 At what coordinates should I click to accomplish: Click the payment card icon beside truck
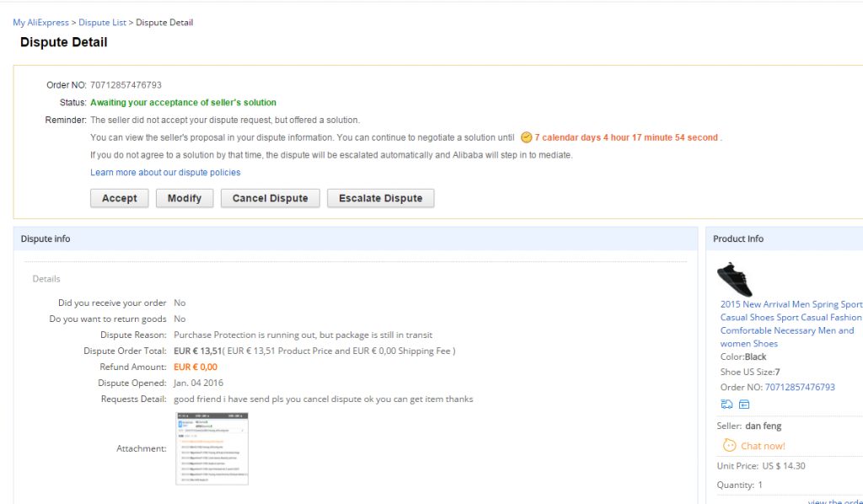[x=744, y=405]
